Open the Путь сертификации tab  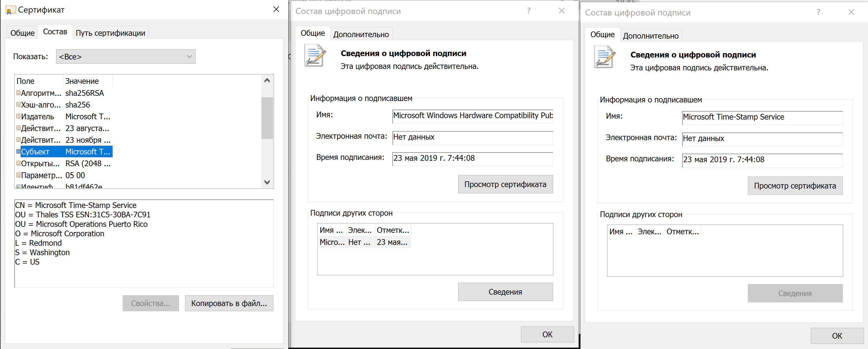(110, 33)
